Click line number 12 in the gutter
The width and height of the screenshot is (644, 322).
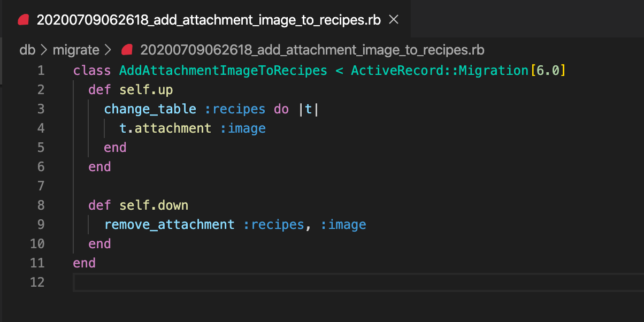[37, 282]
